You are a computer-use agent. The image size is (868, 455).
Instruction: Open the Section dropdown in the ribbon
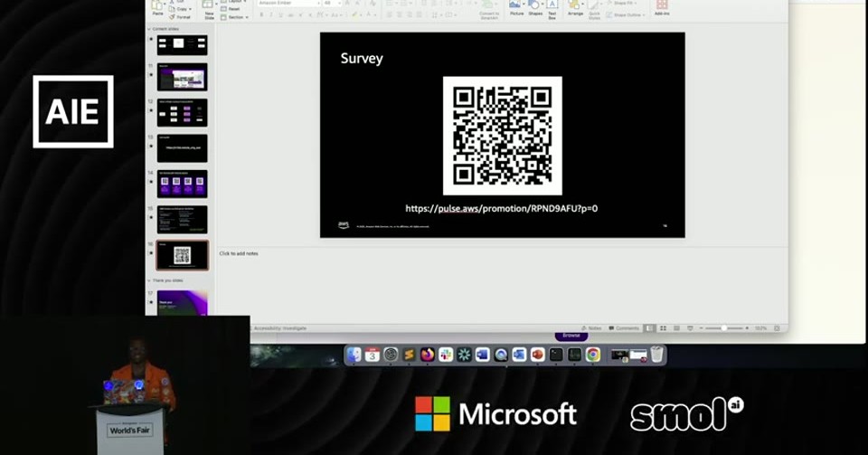[x=235, y=17]
